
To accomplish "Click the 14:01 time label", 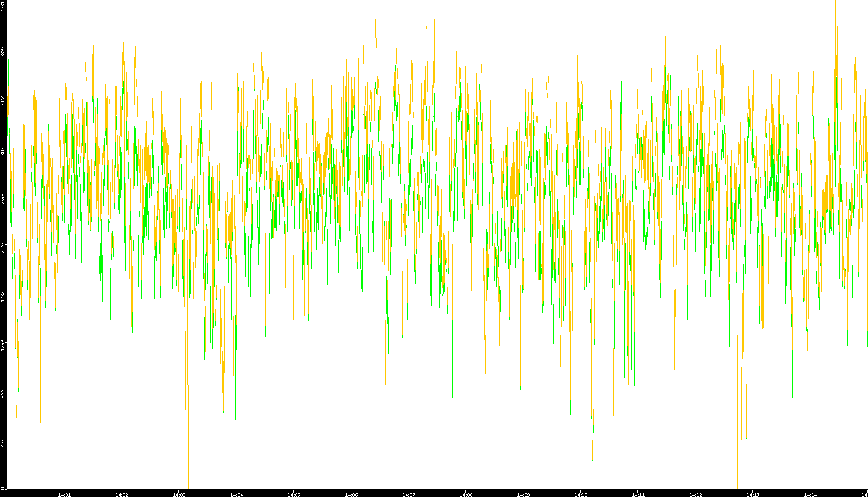I will click(x=64, y=495).
